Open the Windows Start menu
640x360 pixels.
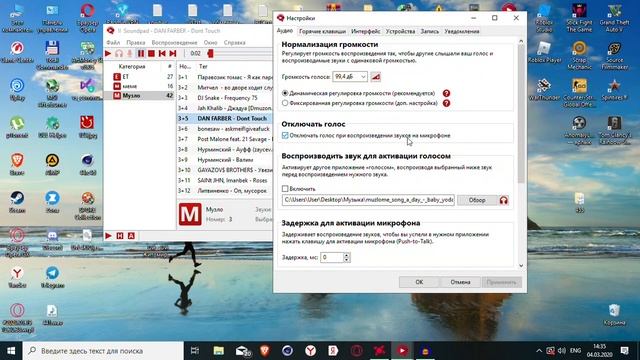click(x=11, y=351)
